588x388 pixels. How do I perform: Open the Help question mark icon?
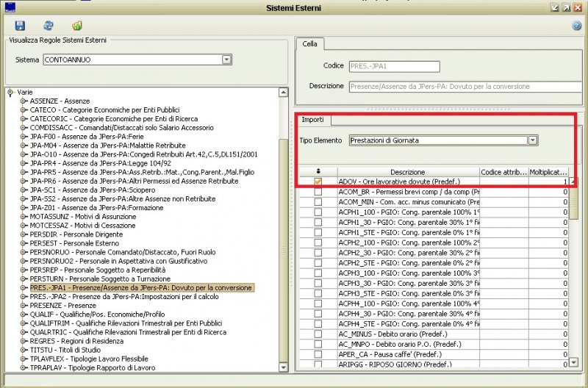pyautogui.click(x=576, y=26)
